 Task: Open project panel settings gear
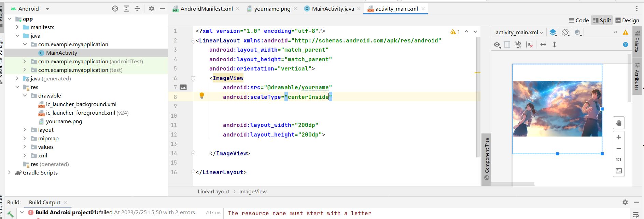pos(152,9)
